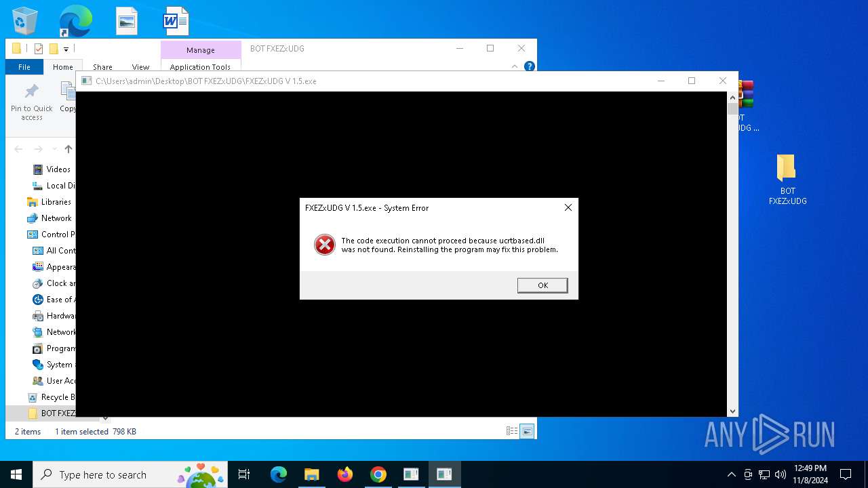Switch to the Share ribbon tab

102,67
